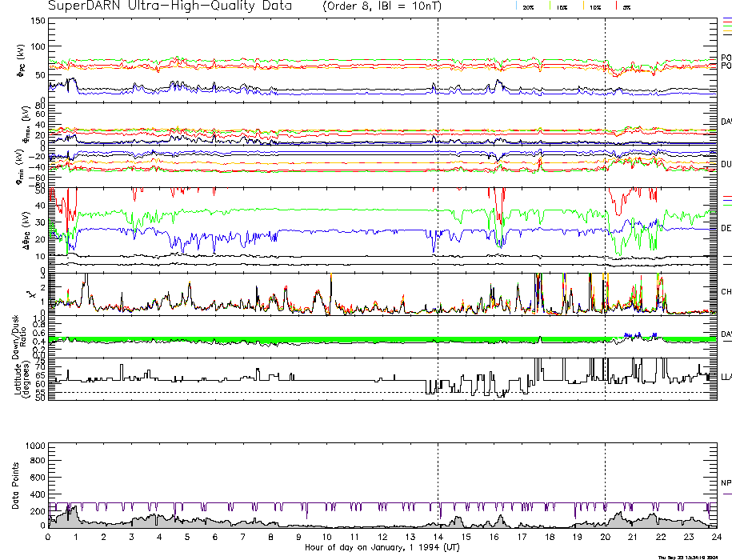The image size is (732, 560).
Task: Click hour 24 tick label on x-axis
Action: (x=715, y=538)
